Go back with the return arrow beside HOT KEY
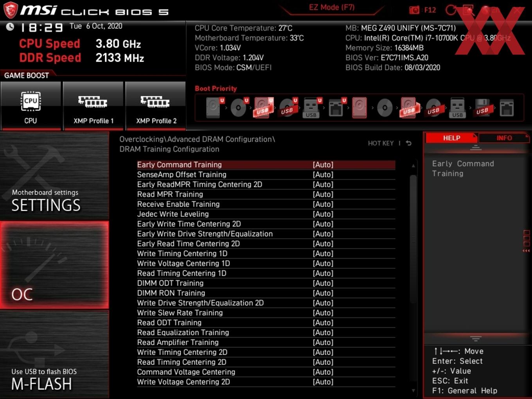Screen dimensions: 532x399 tap(409, 143)
